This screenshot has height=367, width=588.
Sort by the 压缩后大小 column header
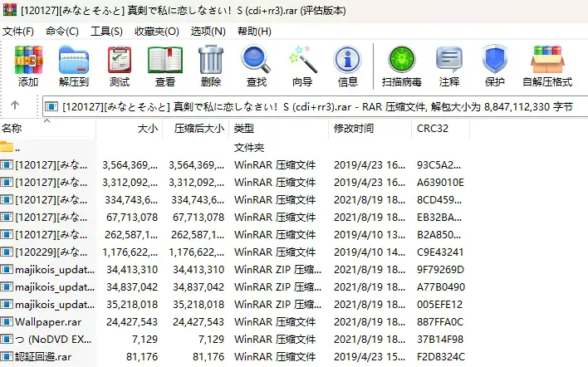click(x=196, y=129)
